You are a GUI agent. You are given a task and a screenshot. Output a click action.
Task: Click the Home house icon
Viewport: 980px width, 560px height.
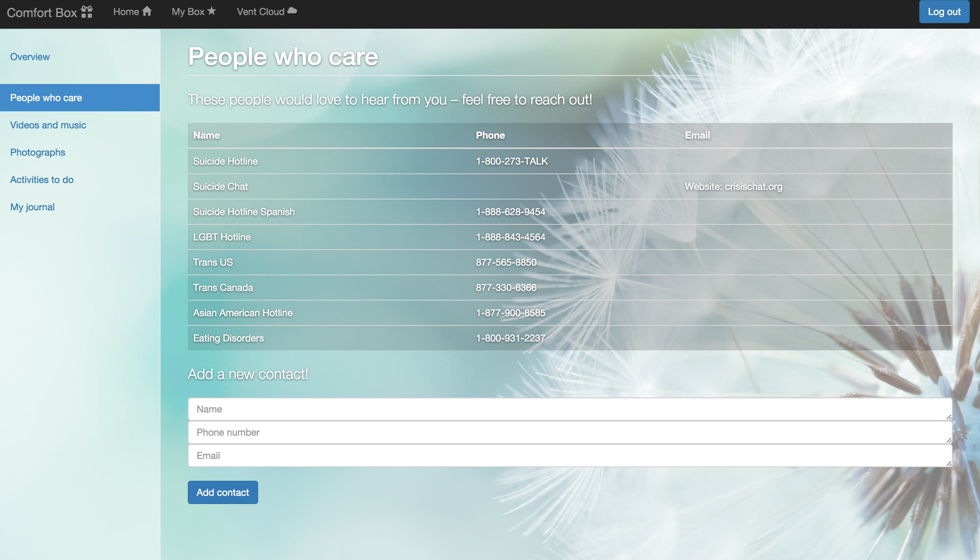[146, 11]
